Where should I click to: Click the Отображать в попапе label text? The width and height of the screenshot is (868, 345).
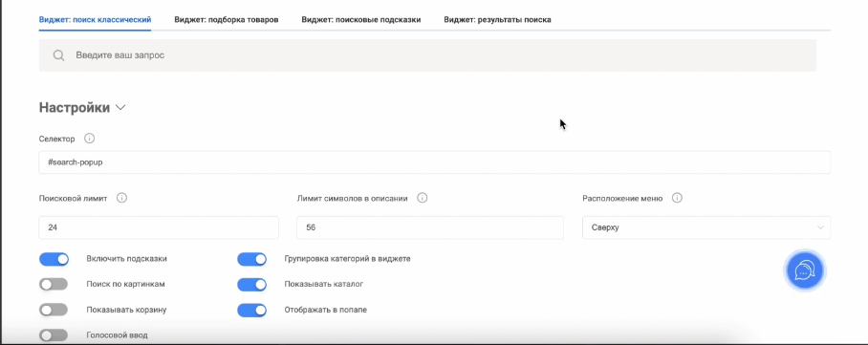click(325, 310)
